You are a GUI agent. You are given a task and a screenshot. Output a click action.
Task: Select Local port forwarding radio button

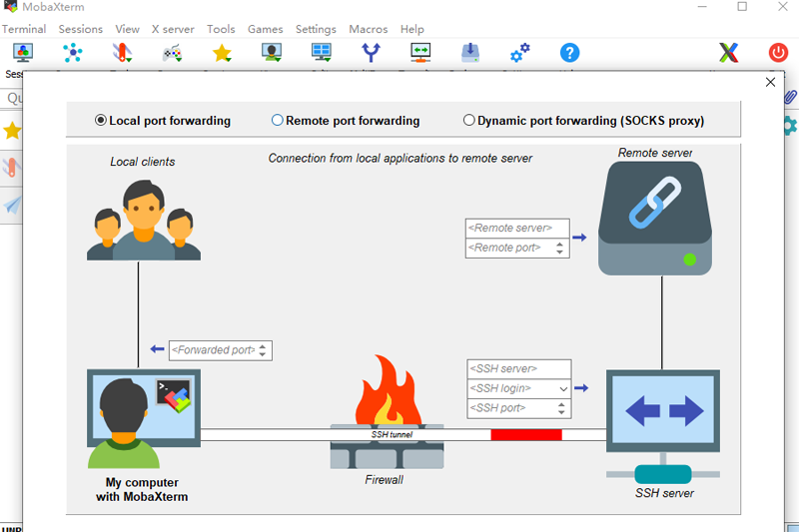pyautogui.click(x=101, y=121)
